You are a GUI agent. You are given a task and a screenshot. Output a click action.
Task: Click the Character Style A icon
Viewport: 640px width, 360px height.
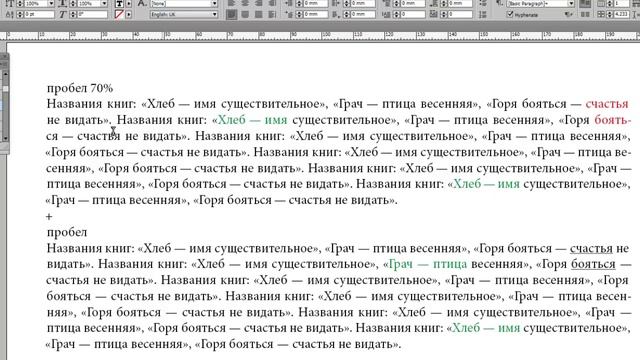click(142, 4)
